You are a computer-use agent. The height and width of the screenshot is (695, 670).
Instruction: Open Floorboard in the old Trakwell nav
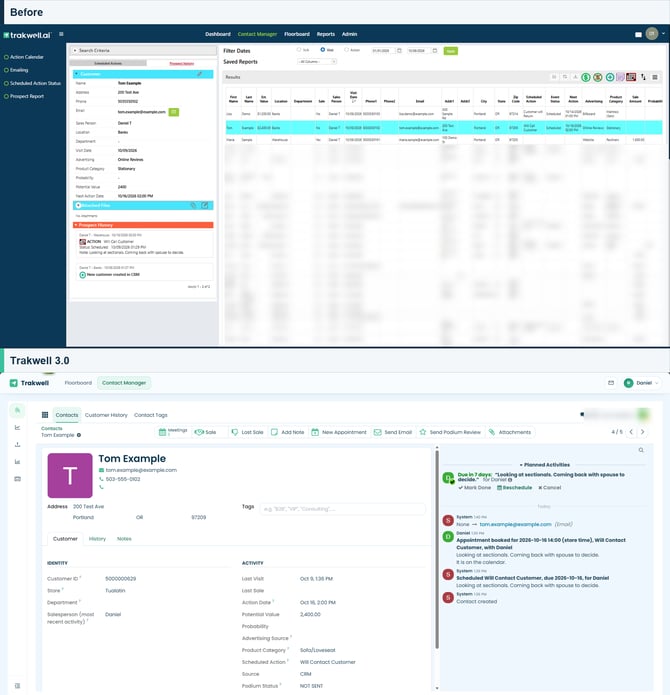pos(297,34)
